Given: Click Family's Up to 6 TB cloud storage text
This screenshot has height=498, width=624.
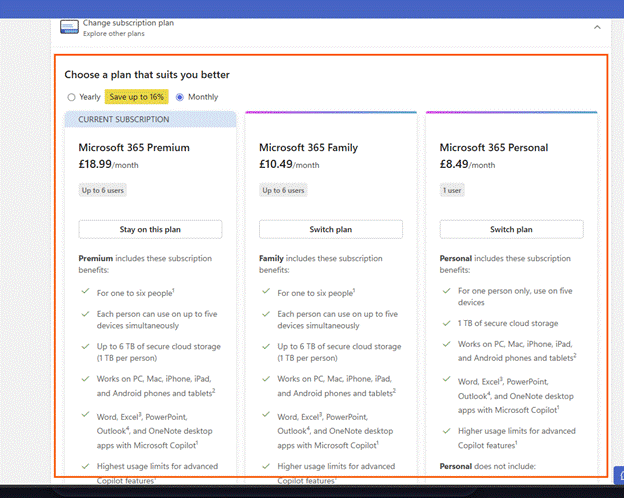Looking at the screenshot, I should (x=339, y=352).
